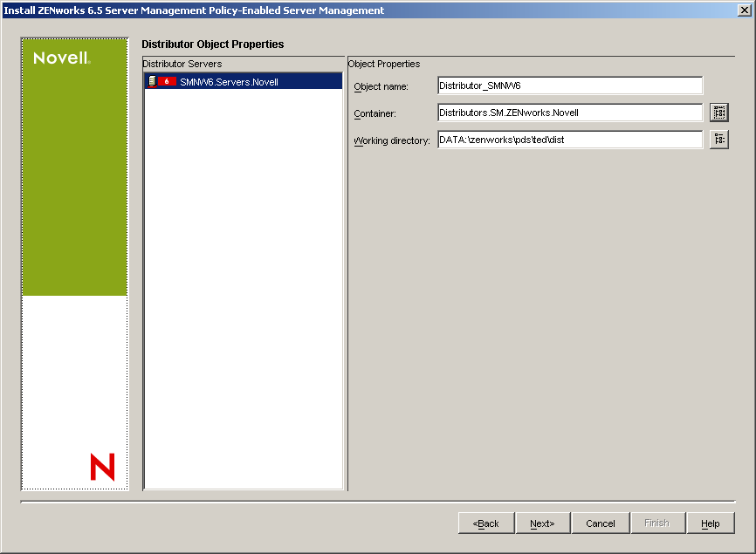Click the server icon beside SMNW6.Servers.Novell
756x554 pixels.
tap(151, 80)
